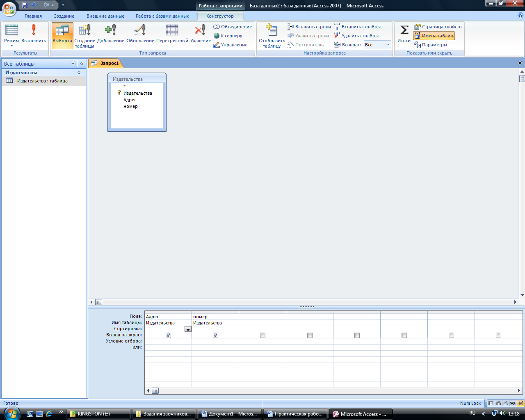Open Режим view mode button

pos(11,35)
